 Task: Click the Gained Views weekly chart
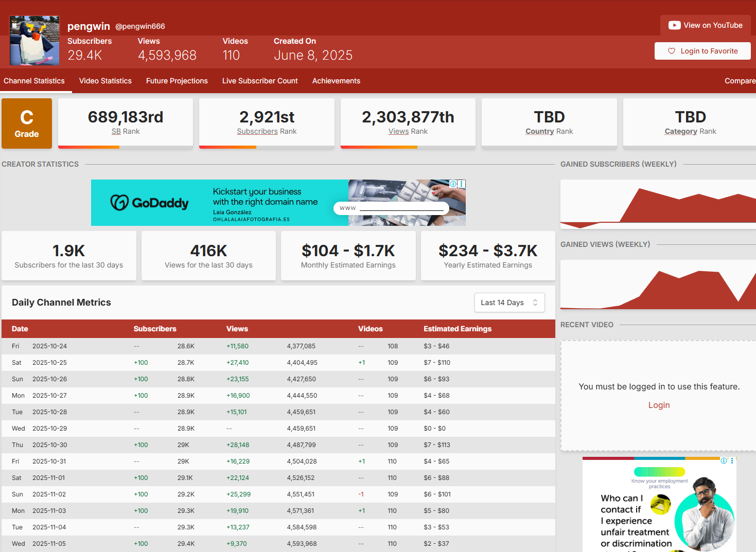click(658, 284)
